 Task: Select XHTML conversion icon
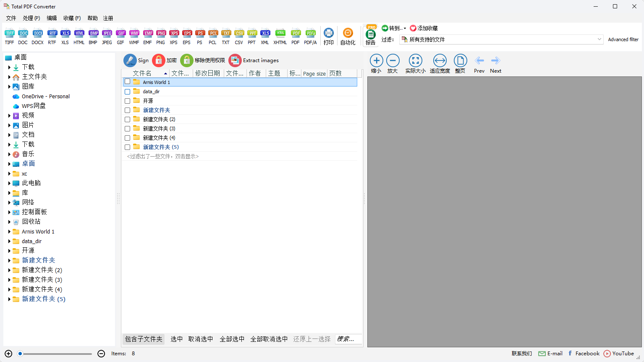(280, 37)
